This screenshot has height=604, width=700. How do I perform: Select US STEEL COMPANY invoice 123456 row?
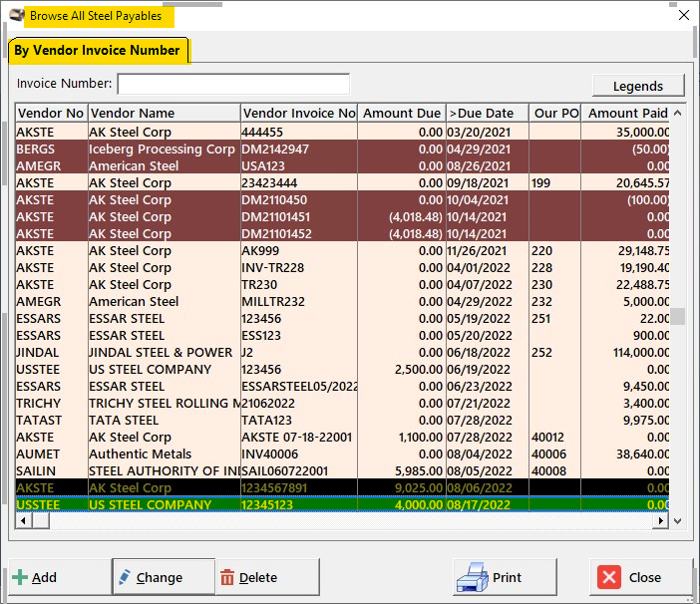click(x=342, y=370)
